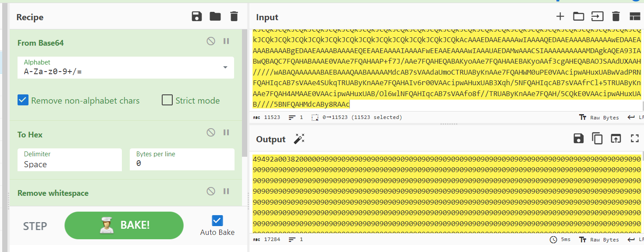
Task: Disable the To Hex operation
Action: (211, 133)
